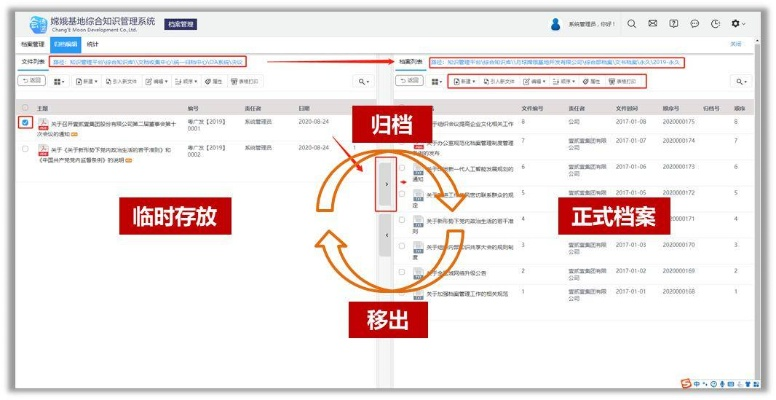The image size is (776, 400).
Task: Click the path breadcrumb link in the right panel
Action: coord(557,63)
